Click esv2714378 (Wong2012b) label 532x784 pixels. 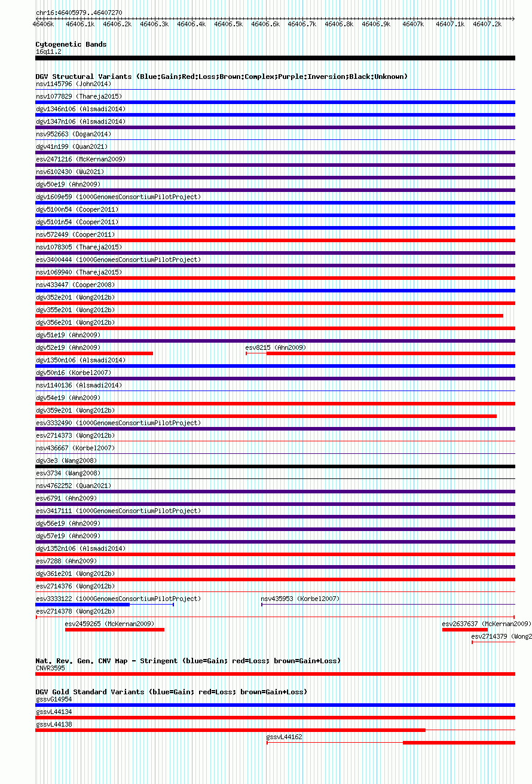(75, 611)
